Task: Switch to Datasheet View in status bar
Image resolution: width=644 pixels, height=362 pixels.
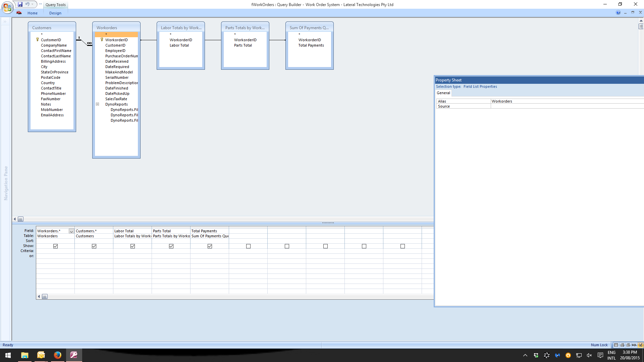Action: point(616,345)
